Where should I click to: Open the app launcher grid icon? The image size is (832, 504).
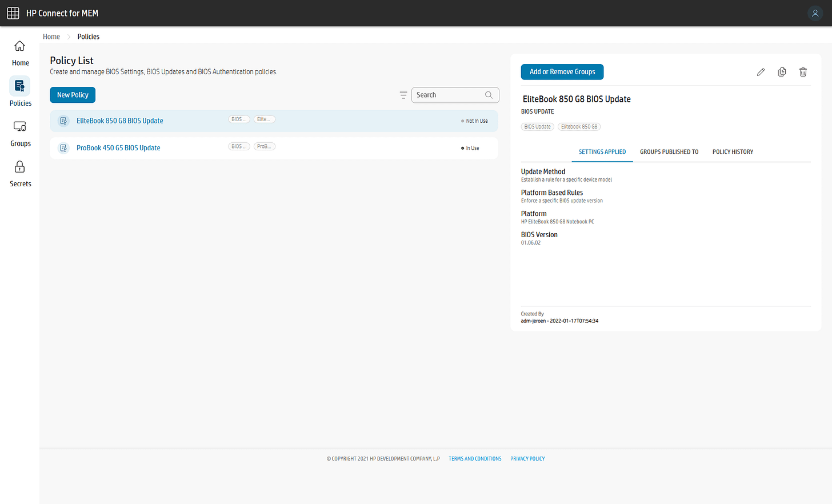[x=13, y=13]
